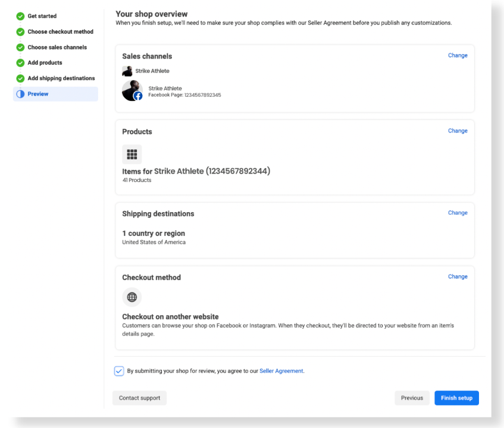This screenshot has height=428, width=504.
Task: Click the half-filled Preview step icon
Action: 20,94
